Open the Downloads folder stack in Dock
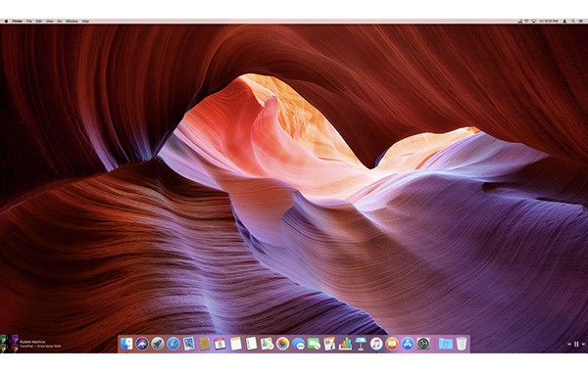 (x=446, y=344)
